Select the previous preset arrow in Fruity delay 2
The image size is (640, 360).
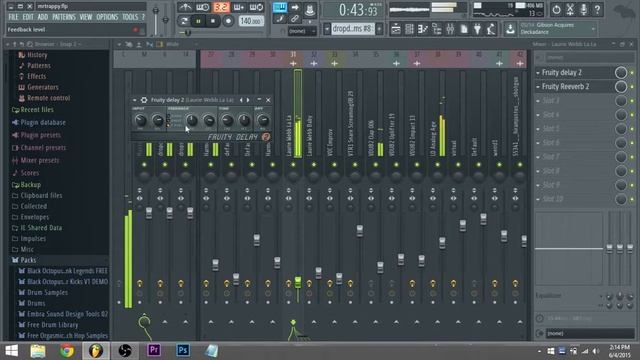click(x=241, y=100)
